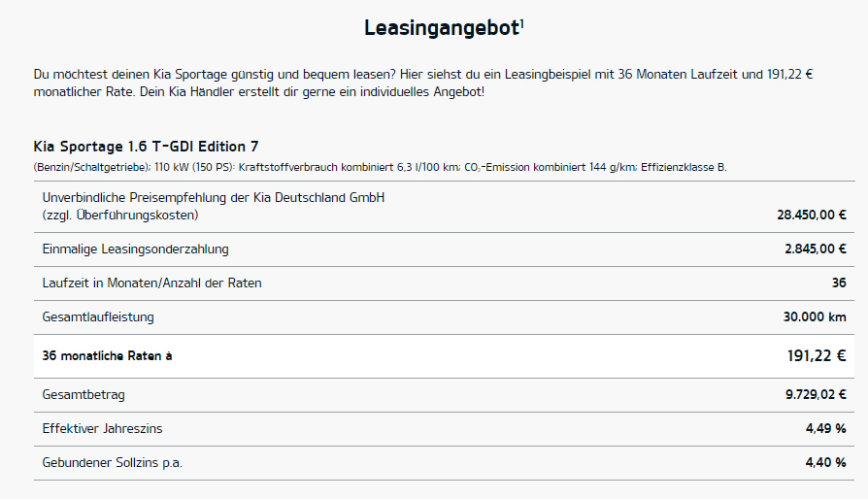This screenshot has height=499, width=868.
Task: Click the 28.450,00 € price value
Action: click(x=812, y=216)
